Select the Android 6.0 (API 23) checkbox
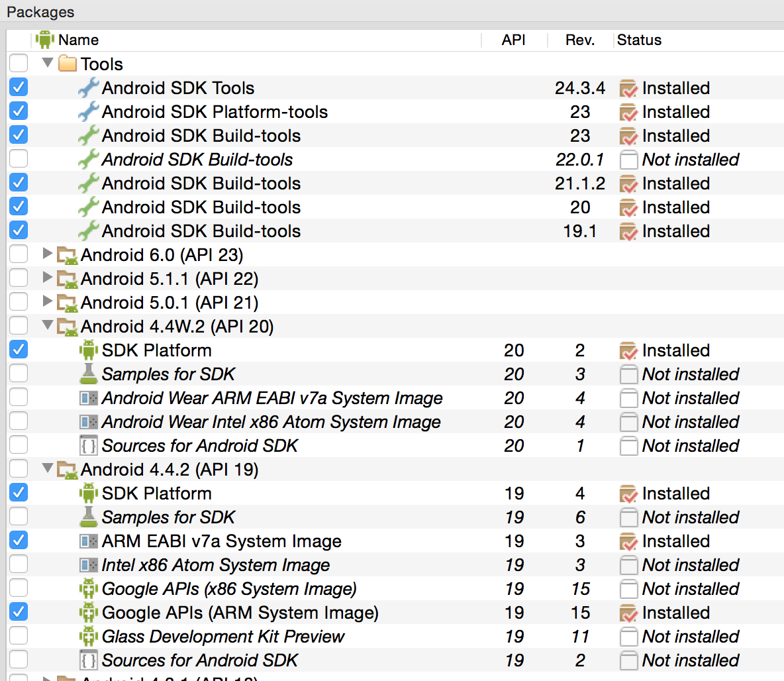The width and height of the screenshot is (784, 681). tap(19, 255)
